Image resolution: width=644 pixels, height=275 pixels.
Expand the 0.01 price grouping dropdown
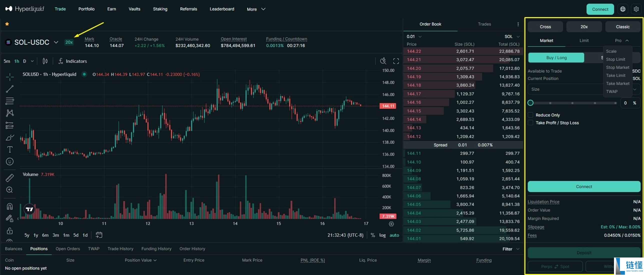414,36
